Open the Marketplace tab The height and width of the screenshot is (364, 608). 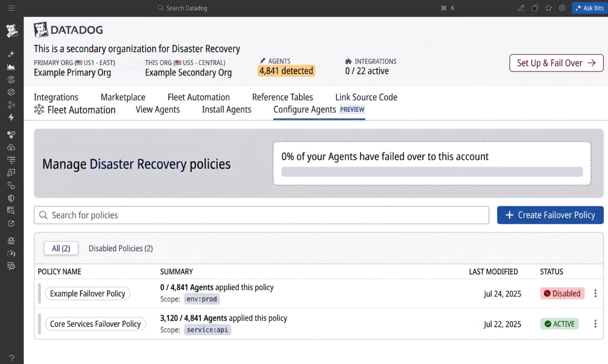point(123,97)
